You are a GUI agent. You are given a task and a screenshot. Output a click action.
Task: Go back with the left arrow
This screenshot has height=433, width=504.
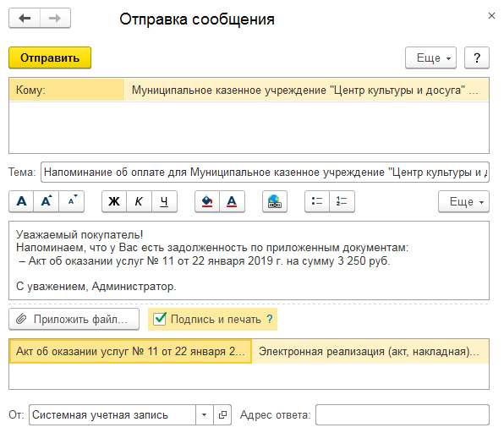(x=25, y=19)
